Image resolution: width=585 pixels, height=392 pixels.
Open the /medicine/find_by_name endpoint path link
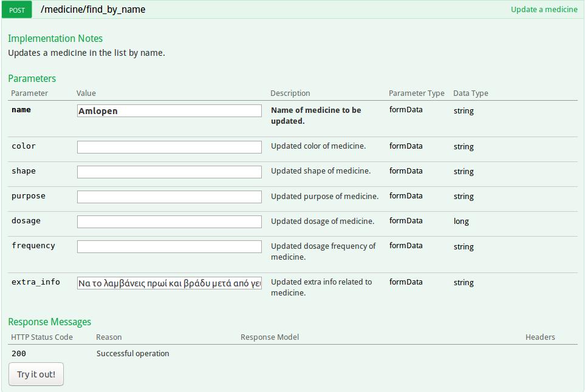click(x=93, y=9)
